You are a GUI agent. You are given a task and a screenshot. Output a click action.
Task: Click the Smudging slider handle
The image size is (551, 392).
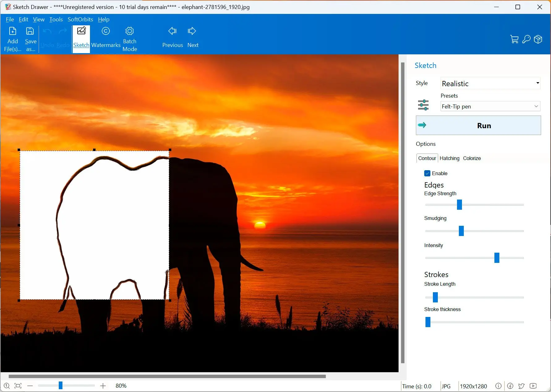[461, 231]
